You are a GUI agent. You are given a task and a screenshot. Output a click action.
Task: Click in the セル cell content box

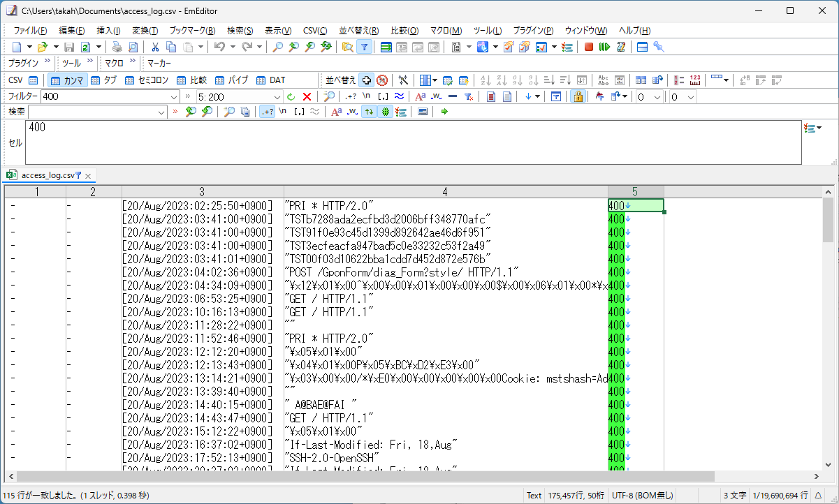pyautogui.click(x=413, y=143)
